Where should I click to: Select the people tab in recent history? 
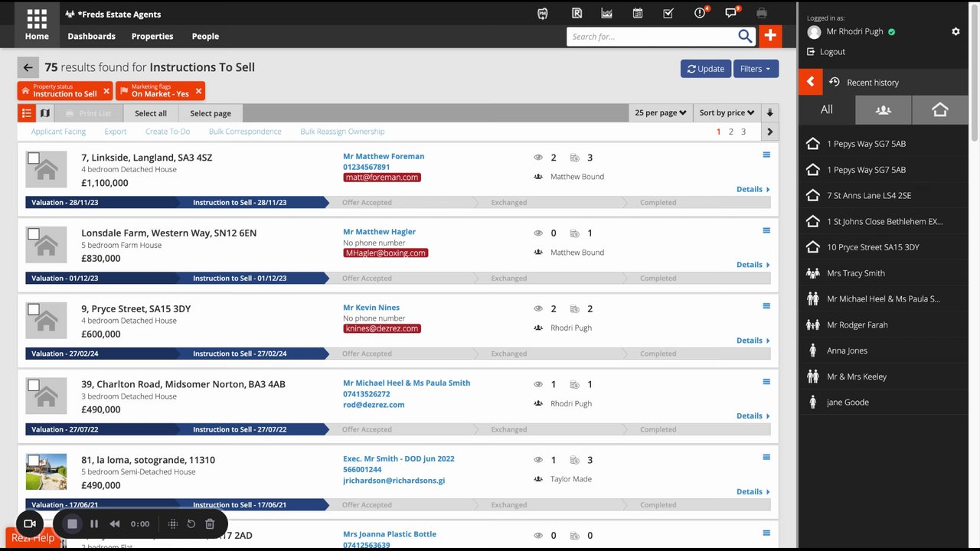[x=884, y=109]
